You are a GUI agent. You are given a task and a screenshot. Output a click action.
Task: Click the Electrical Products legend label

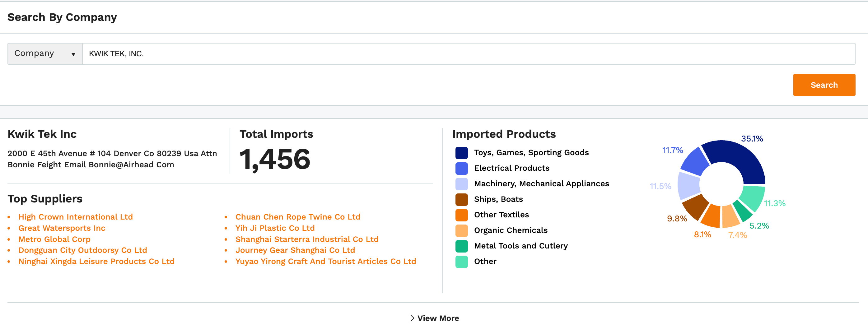pos(511,168)
